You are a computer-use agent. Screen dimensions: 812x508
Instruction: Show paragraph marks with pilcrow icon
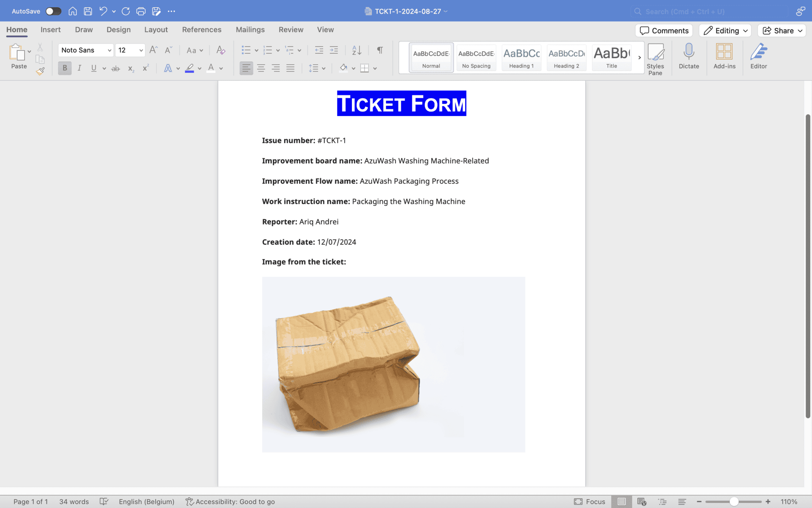[x=380, y=50]
